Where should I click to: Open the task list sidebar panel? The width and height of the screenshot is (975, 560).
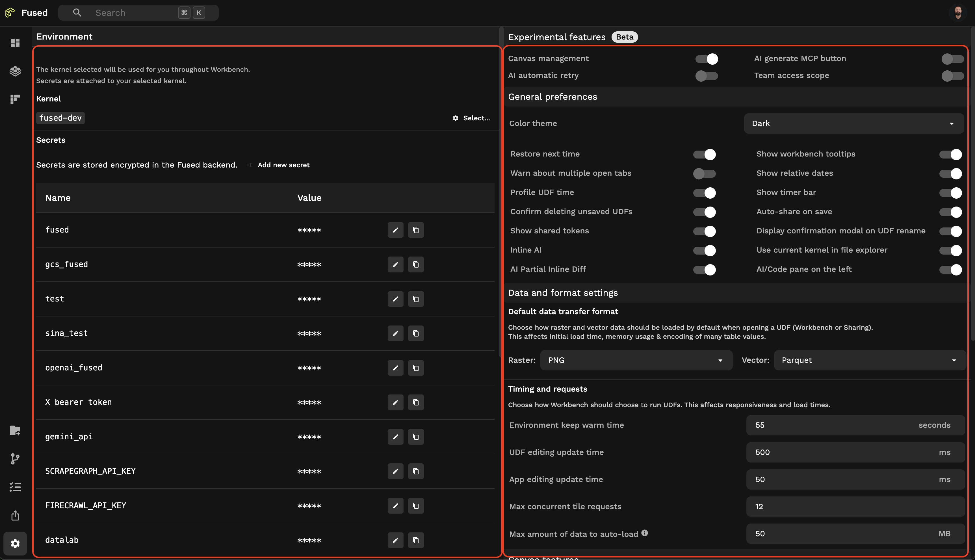click(x=15, y=487)
